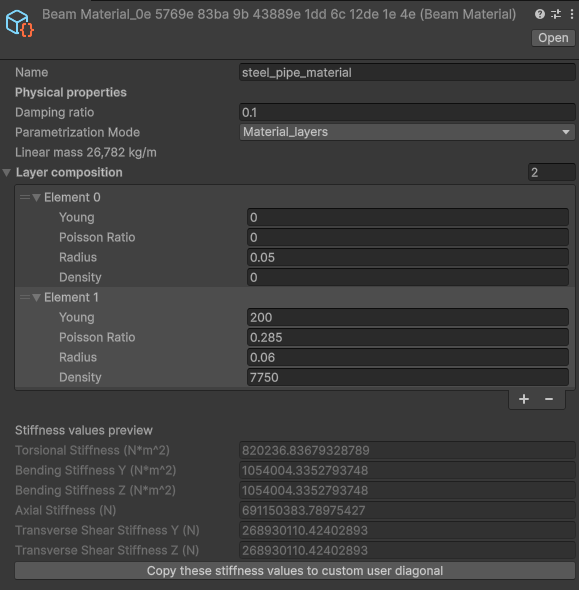The height and width of the screenshot is (590, 579).
Task: Edit the Name field steel_pipe_material
Action: coord(407,72)
